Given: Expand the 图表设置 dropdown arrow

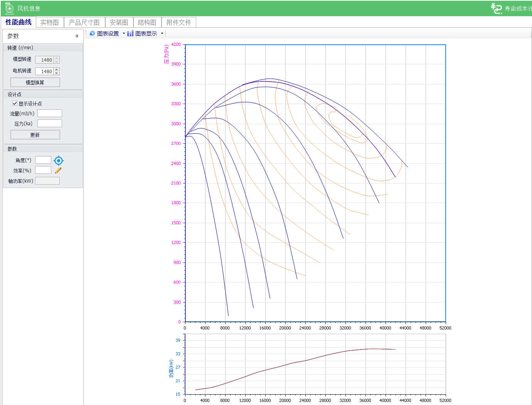Looking at the screenshot, I should [124, 34].
